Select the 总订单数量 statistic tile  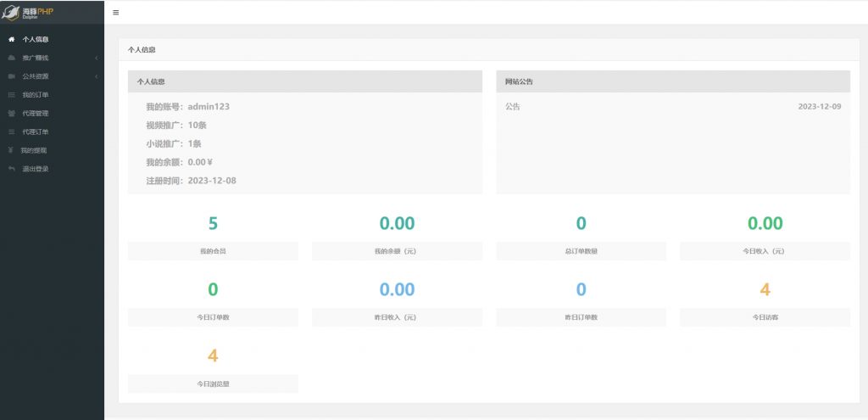[581, 235]
